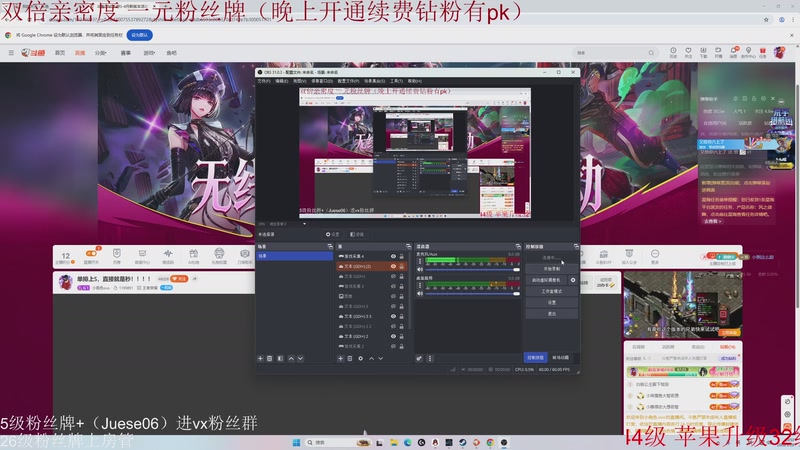Open Douyu hamburger side menu
This screenshot has width=800, height=450.
point(11,53)
